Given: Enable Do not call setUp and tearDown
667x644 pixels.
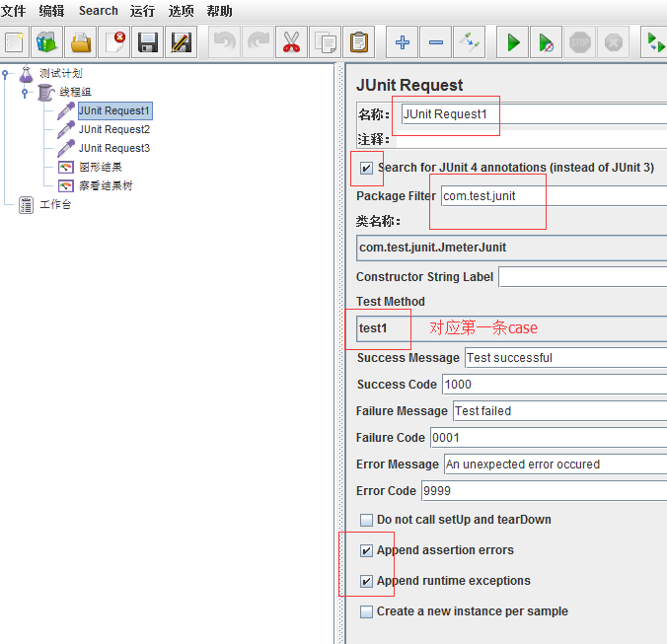Looking at the screenshot, I should [366, 520].
